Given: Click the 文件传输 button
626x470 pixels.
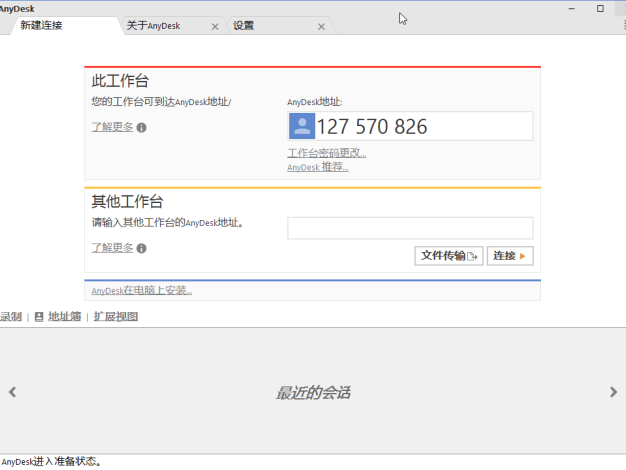Looking at the screenshot, I should point(449,256).
